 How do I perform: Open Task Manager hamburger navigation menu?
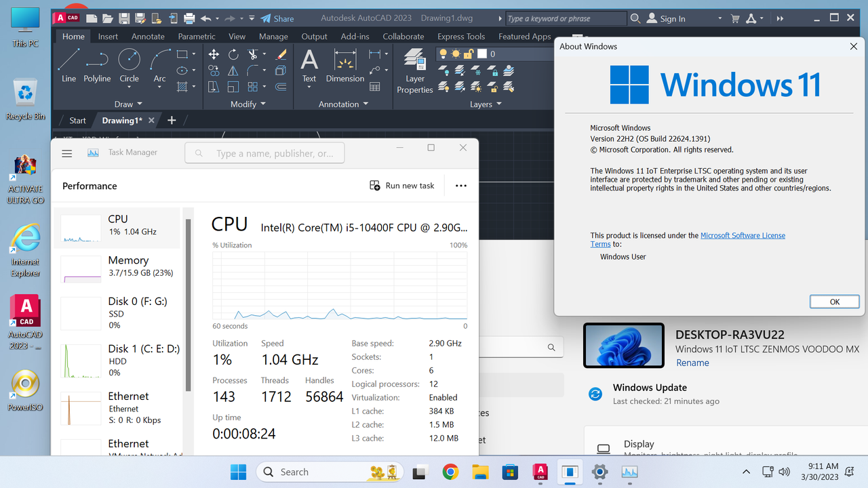[66, 153]
